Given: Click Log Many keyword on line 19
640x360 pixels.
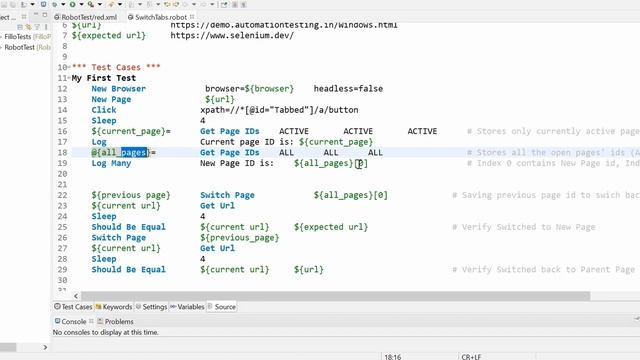Looking at the screenshot, I should (x=111, y=163).
